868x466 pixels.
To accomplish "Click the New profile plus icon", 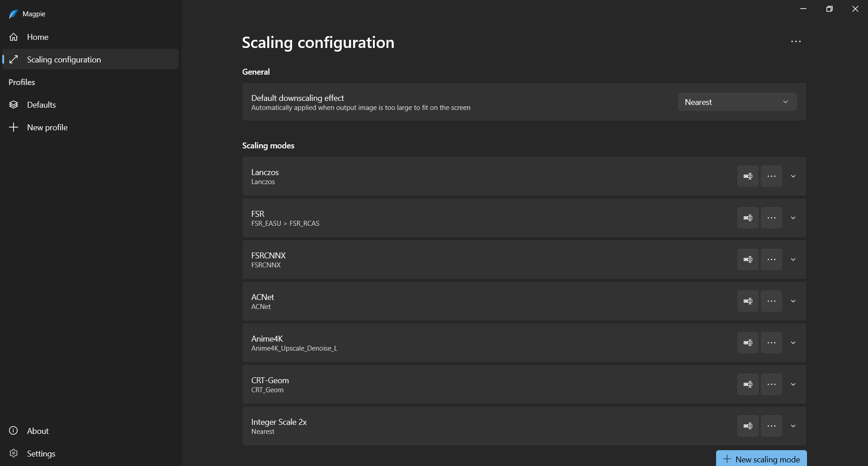I will pos(14,127).
